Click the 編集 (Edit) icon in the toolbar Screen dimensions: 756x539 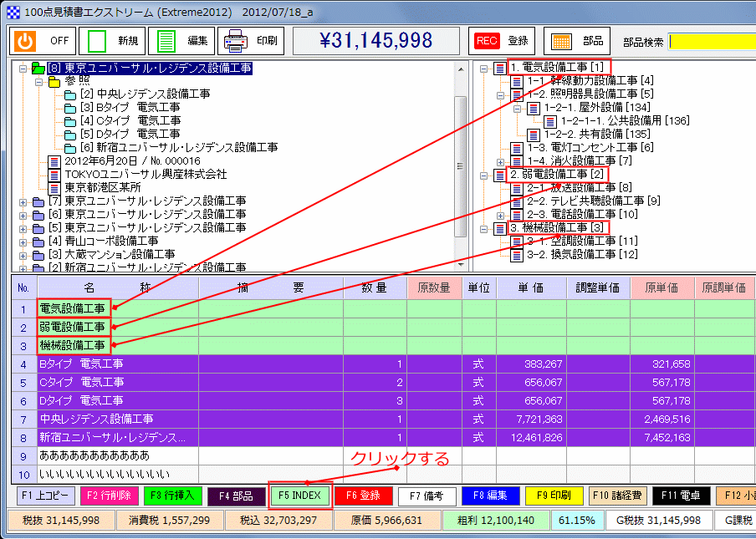[x=167, y=40]
